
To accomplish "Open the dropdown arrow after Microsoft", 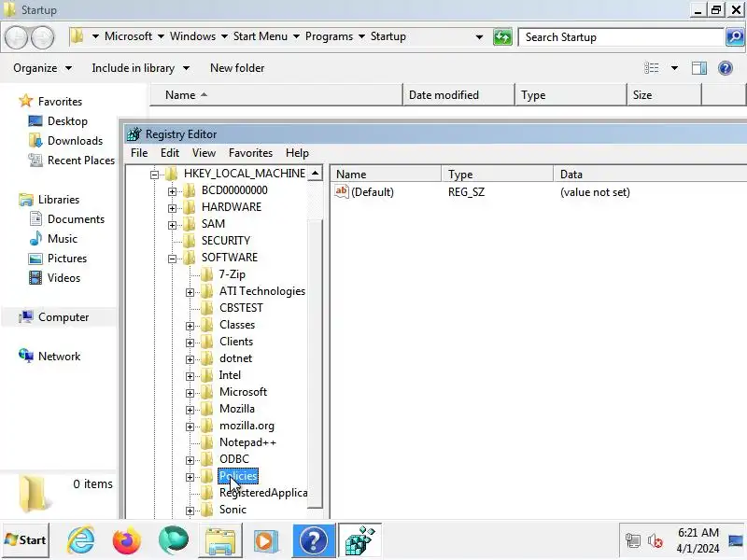I will [161, 36].
